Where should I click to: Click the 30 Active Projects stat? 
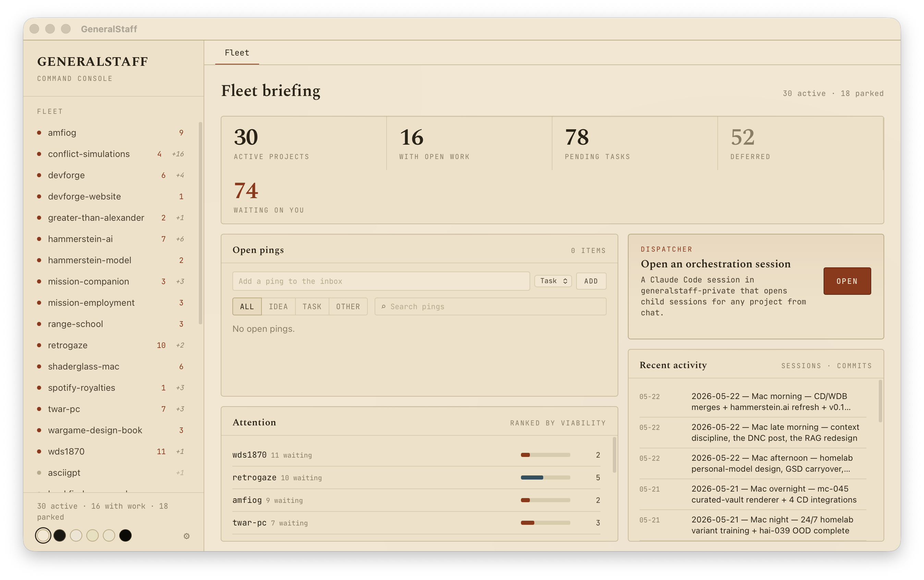[304, 144]
